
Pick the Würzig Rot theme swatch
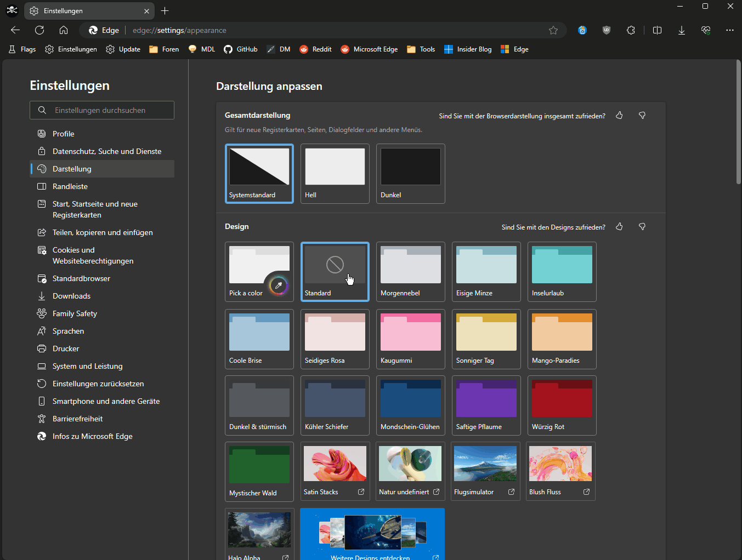pyautogui.click(x=562, y=405)
